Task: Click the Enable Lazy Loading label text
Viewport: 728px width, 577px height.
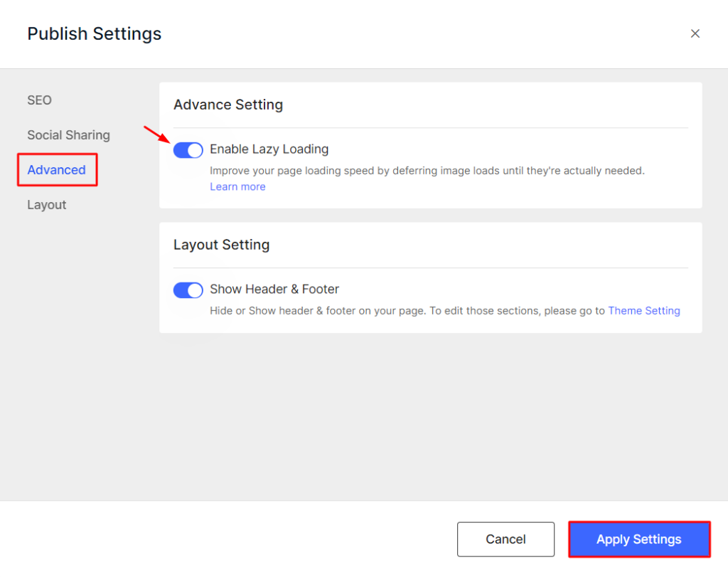Action: pos(269,149)
